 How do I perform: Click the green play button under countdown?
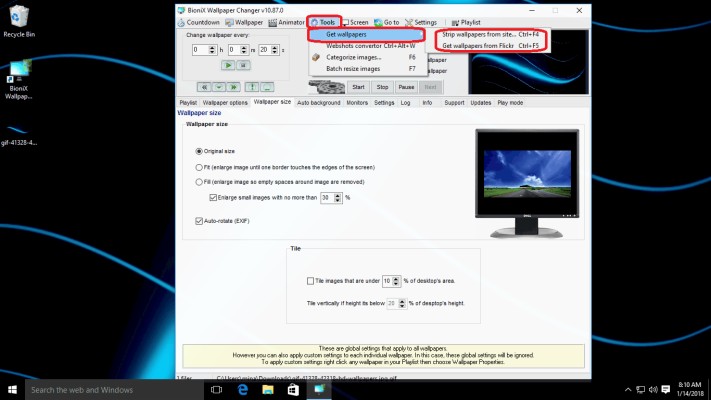pyautogui.click(x=227, y=65)
